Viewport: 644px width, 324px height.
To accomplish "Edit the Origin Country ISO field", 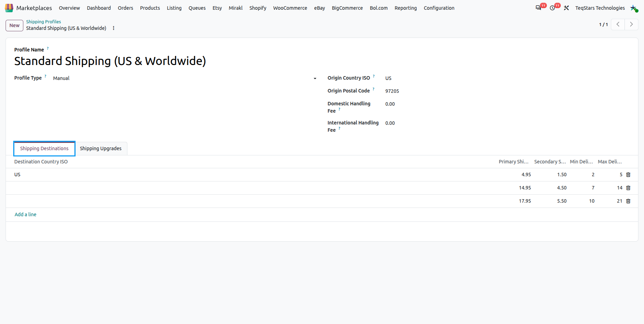I will click(x=507, y=78).
